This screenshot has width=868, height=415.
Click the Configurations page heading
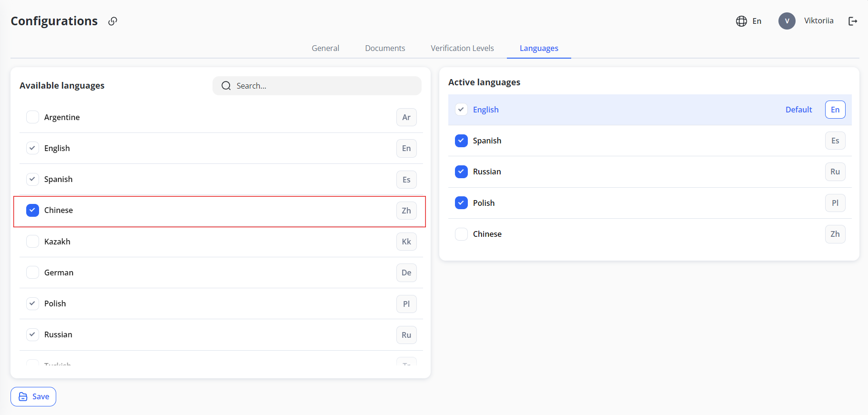[54, 21]
